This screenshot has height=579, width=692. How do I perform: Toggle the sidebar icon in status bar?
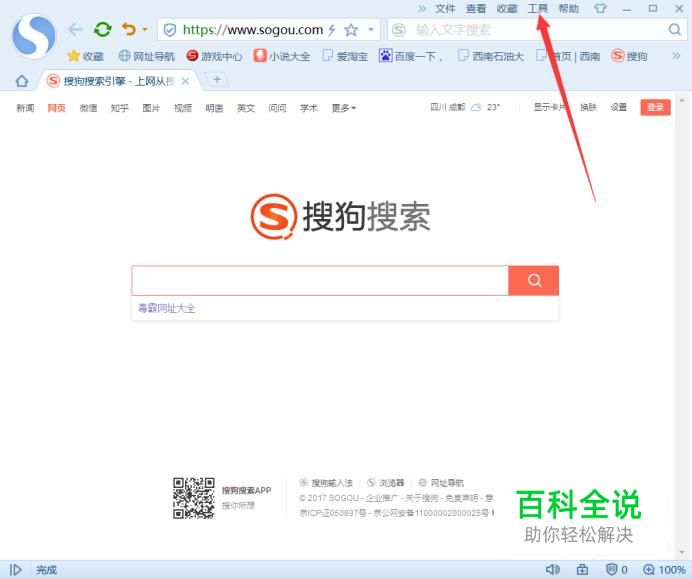point(15,570)
